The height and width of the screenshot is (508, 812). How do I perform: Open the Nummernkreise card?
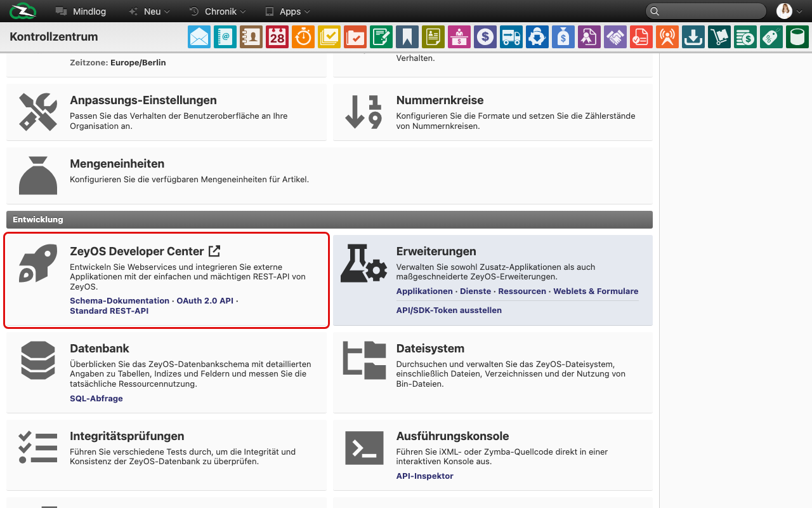493,112
